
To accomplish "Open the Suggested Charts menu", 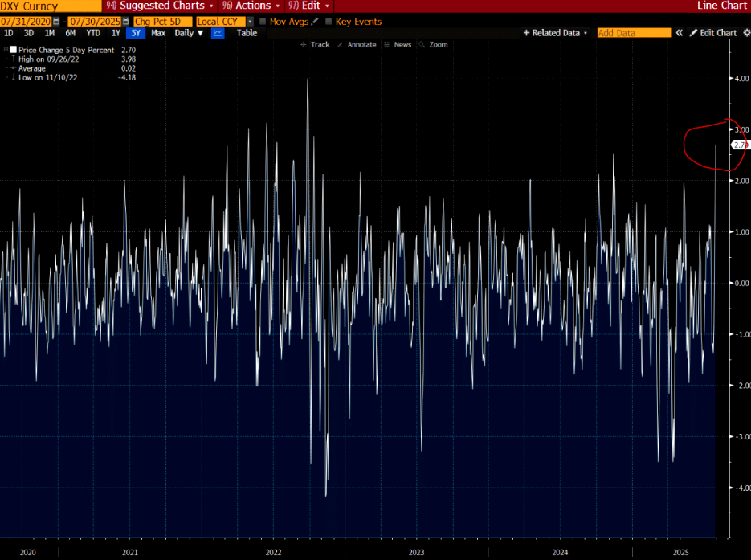I will [160, 6].
